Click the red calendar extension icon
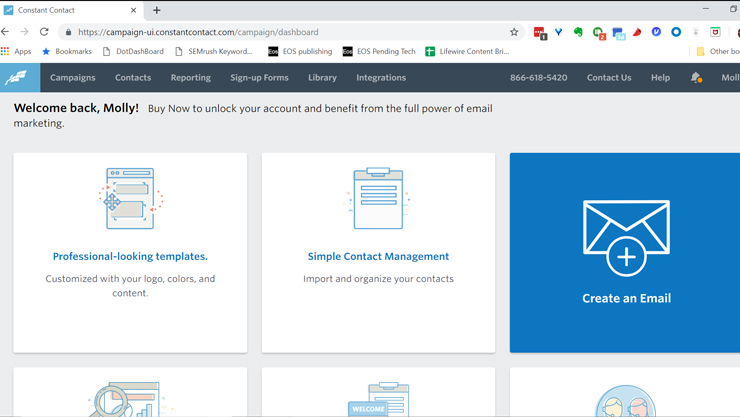 539,33
